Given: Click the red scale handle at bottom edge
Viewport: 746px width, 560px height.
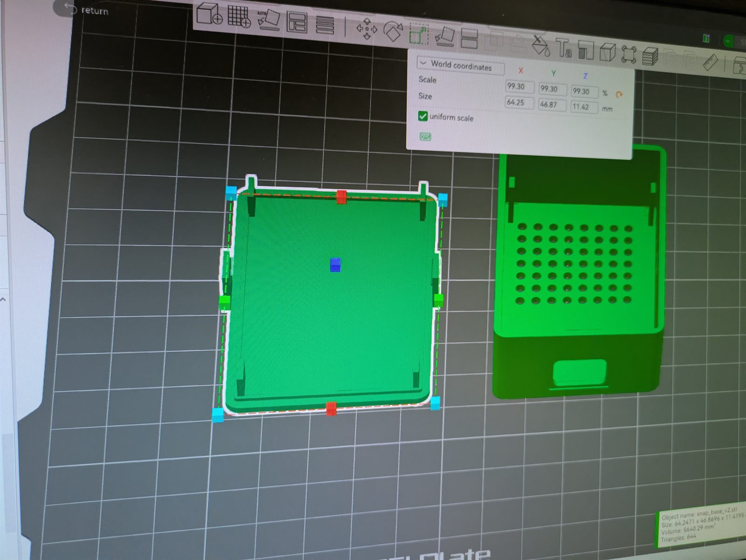Looking at the screenshot, I should pyautogui.click(x=331, y=408).
